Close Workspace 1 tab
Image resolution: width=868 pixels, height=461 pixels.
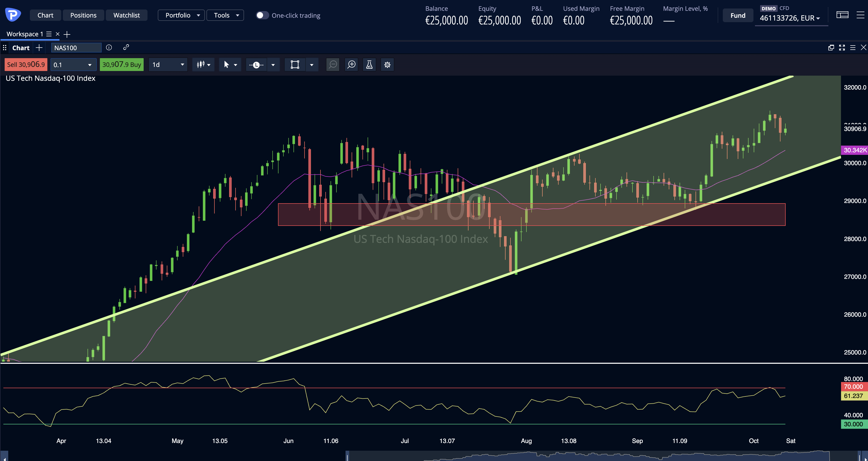(58, 34)
